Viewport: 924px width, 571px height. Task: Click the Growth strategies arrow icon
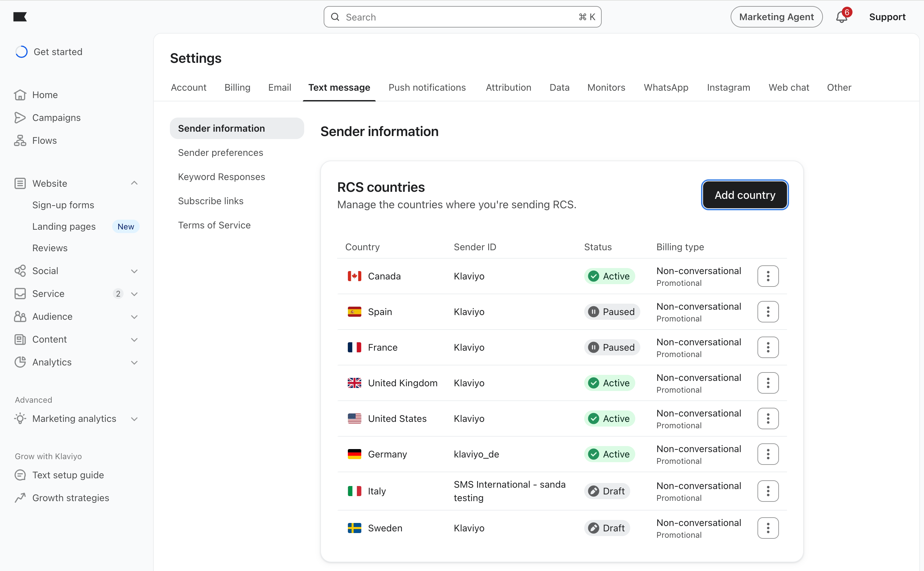pos(20,498)
